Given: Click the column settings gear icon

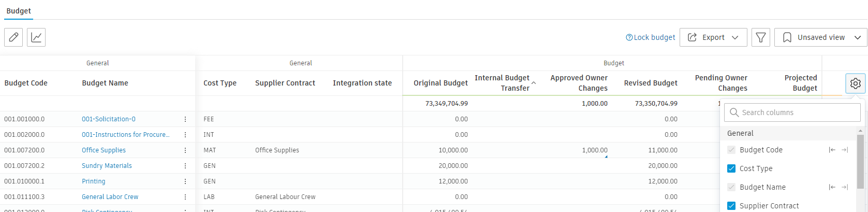Looking at the screenshot, I should [x=855, y=83].
